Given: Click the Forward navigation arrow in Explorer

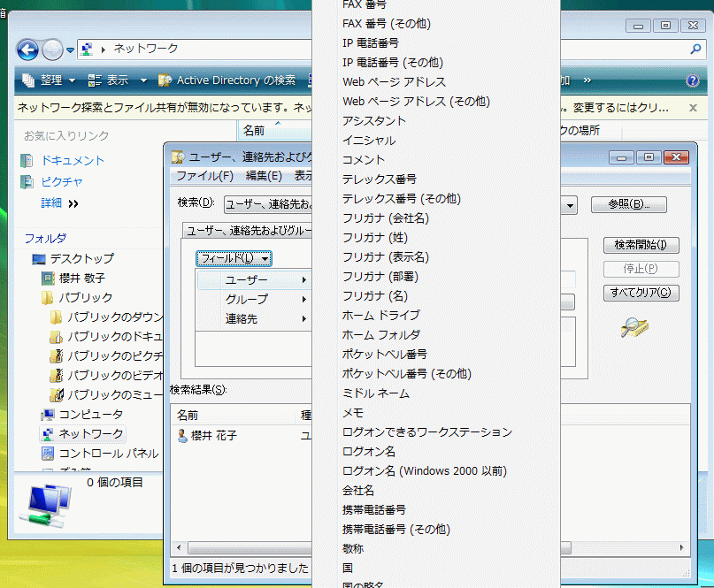Looking at the screenshot, I should click(52, 50).
